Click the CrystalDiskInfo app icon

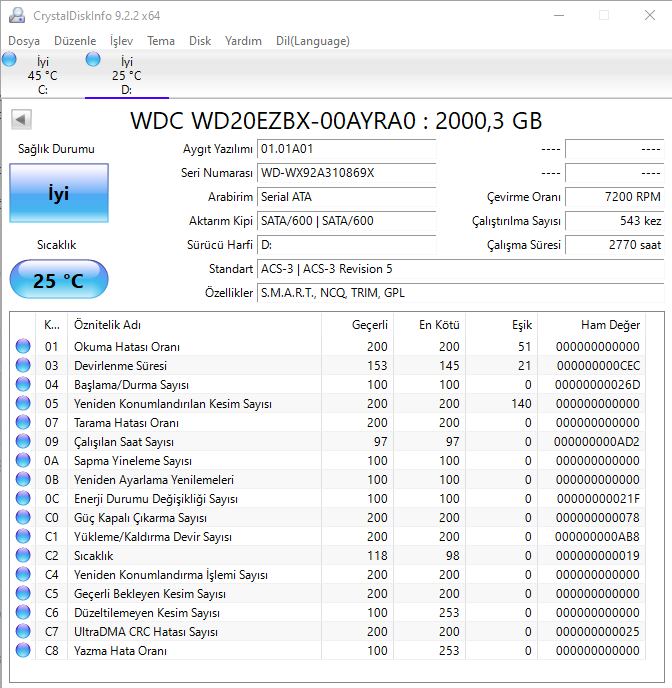pos(17,15)
